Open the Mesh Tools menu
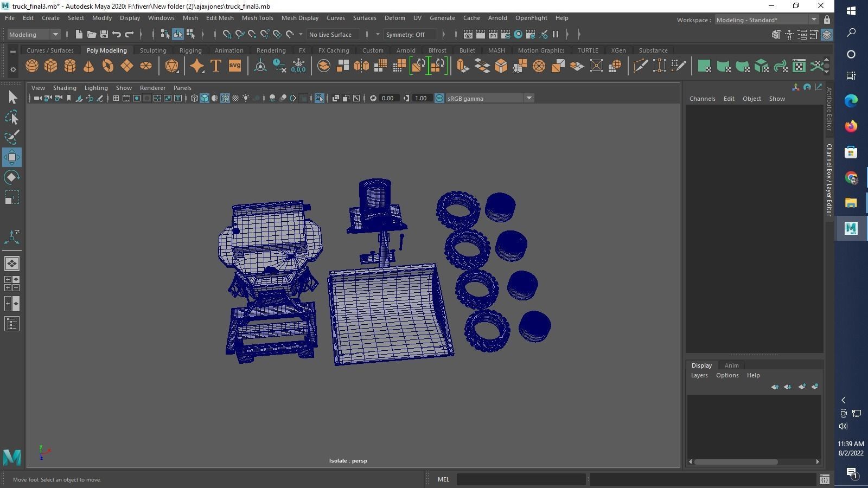Viewport: 868px width, 488px height. point(257,18)
